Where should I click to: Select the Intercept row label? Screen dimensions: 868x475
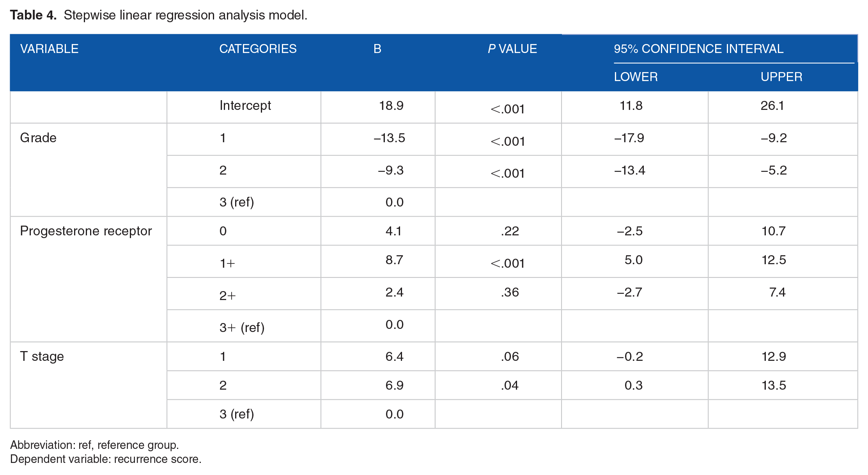[245, 105]
